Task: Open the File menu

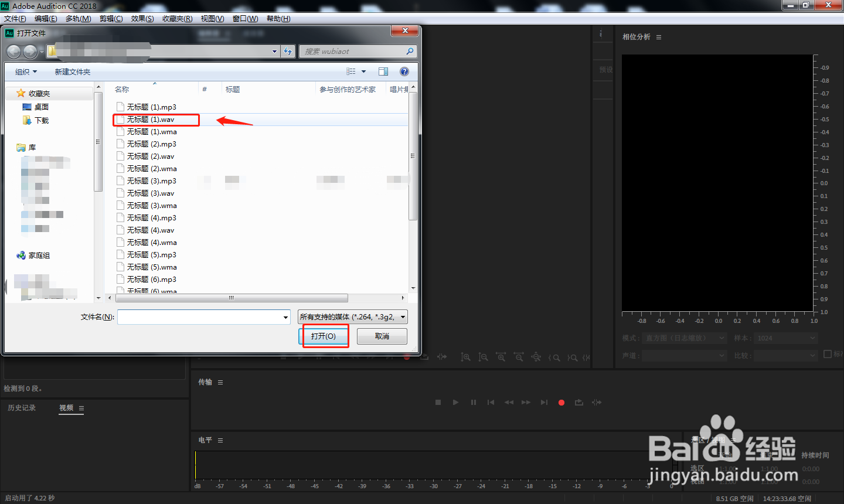Action: [15, 19]
